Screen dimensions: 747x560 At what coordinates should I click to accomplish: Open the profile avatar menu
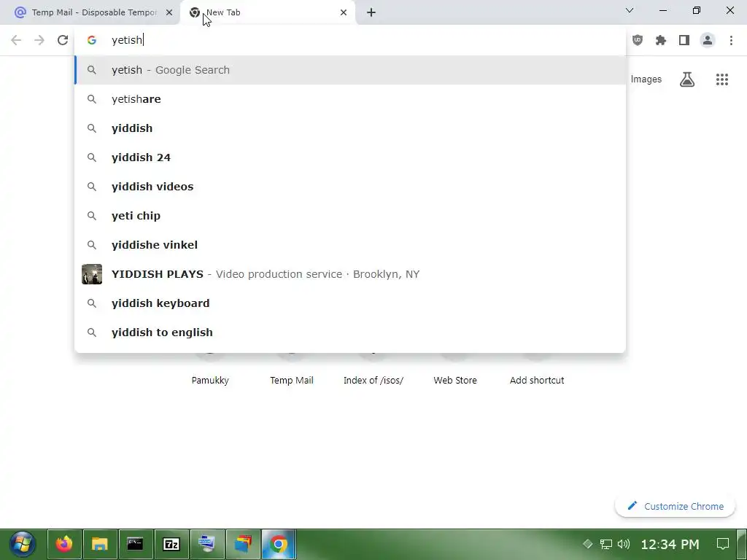708,40
